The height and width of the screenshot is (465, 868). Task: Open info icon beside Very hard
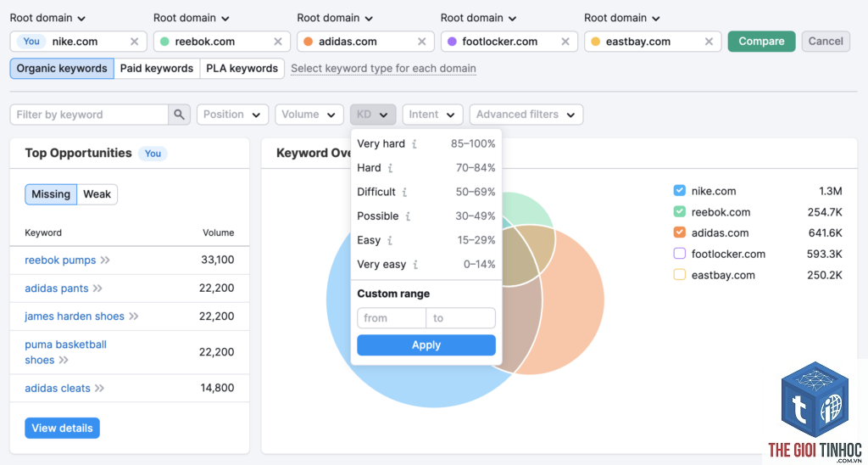point(414,144)
